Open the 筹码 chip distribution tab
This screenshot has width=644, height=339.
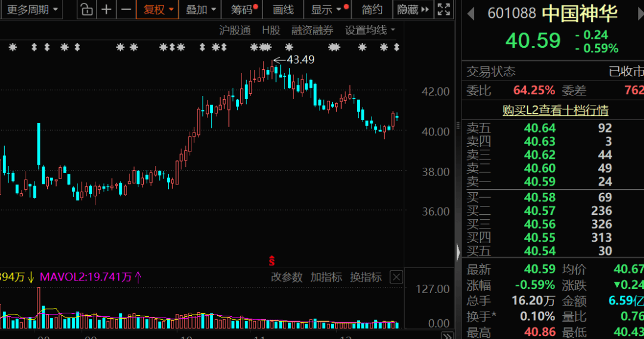pos(244,10)
